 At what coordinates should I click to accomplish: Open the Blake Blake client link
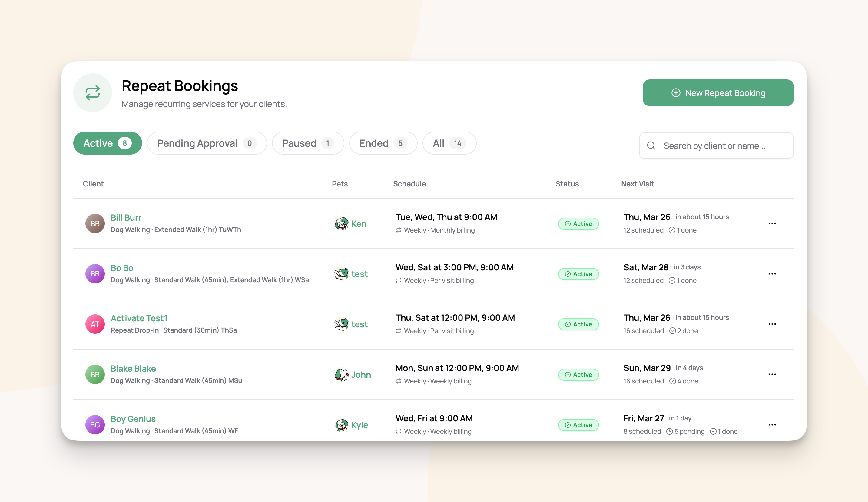point(133,368)
